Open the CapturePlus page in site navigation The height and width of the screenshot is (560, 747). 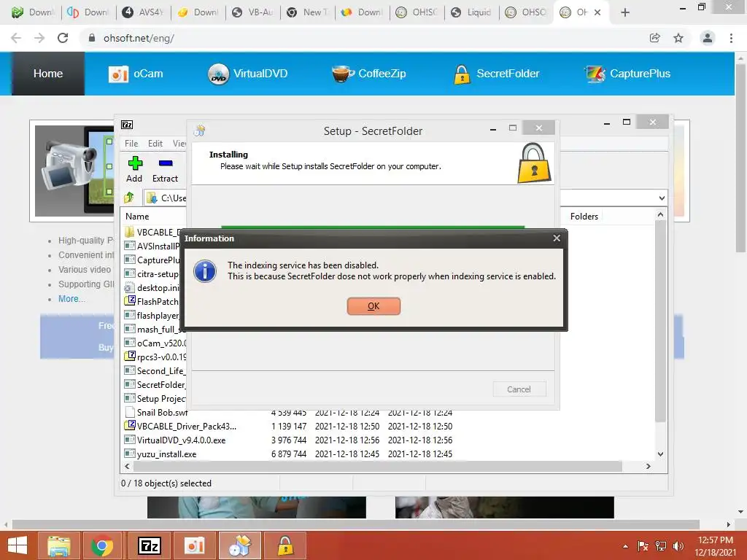[627, 74]
